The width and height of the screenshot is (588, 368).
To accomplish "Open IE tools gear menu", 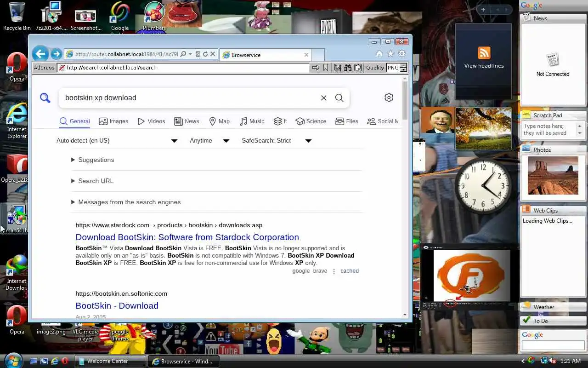I will click(x=402, y=54).
